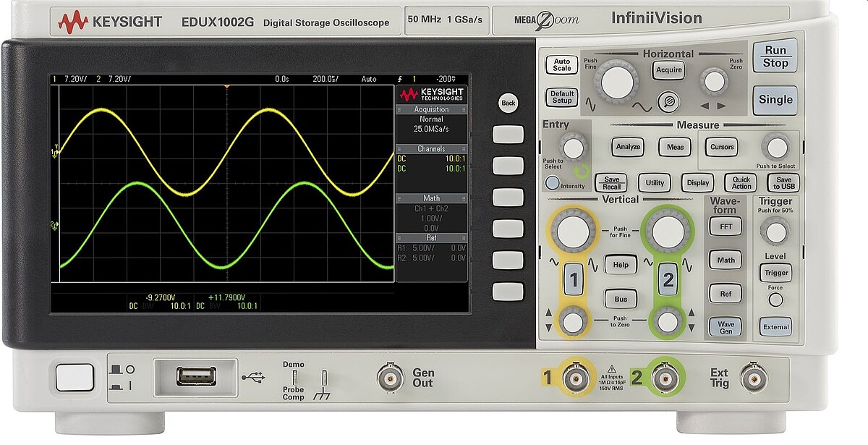Toggle acquisition with the Run/Stop button
Screen dimensions: 868x445
(775, 56)
